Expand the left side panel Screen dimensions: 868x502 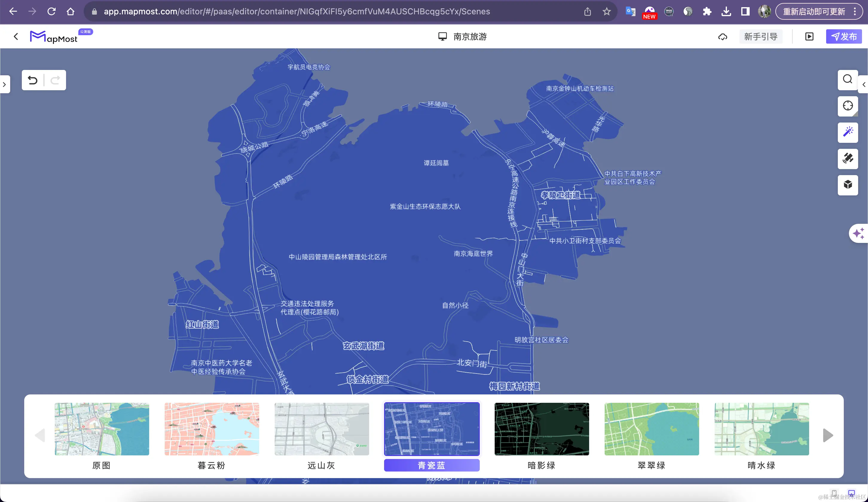pyautogui.click(x=4, y=84)
